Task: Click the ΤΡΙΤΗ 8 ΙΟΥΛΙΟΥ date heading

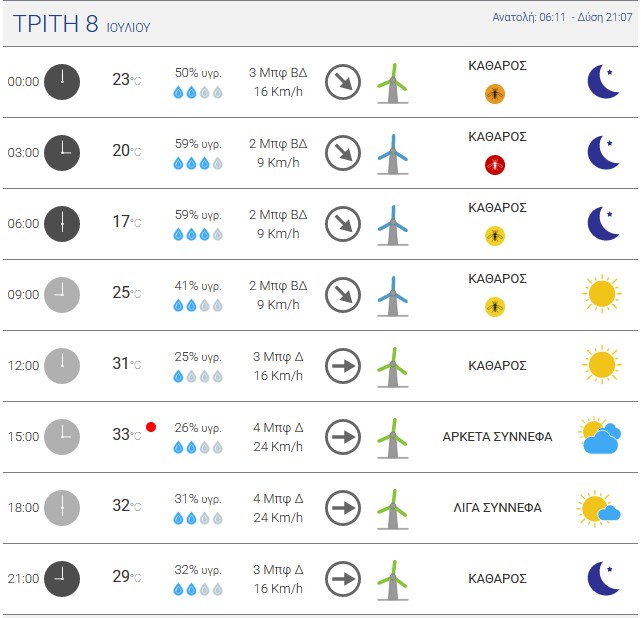Action: [x=82, y=24]
